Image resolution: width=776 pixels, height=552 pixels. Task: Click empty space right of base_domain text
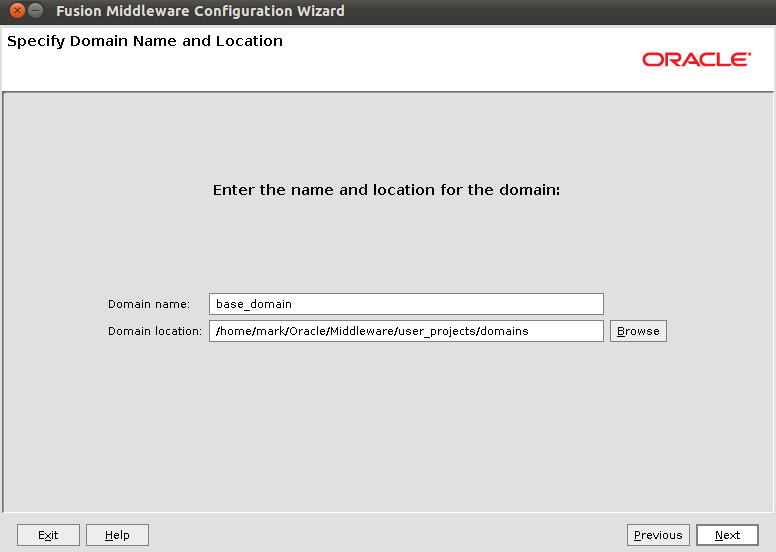pyautogui.click(x=450, y=304)
